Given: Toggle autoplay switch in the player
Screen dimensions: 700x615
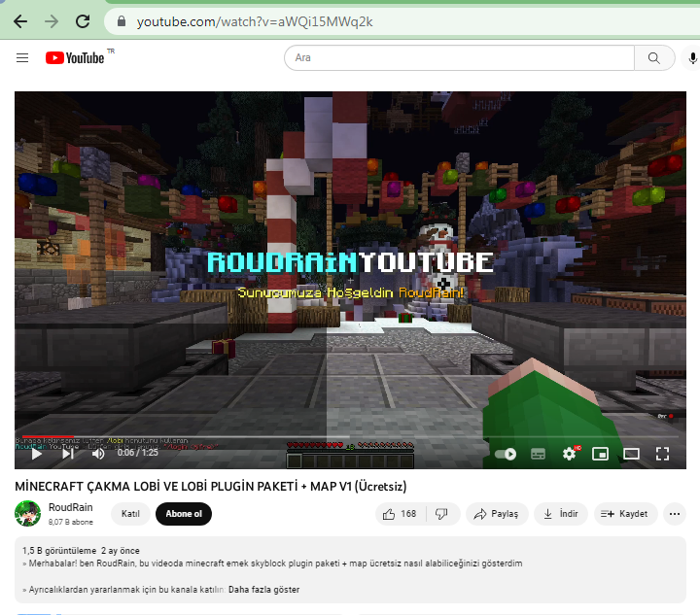Looking at the screenshot, I should coord(506,454).
